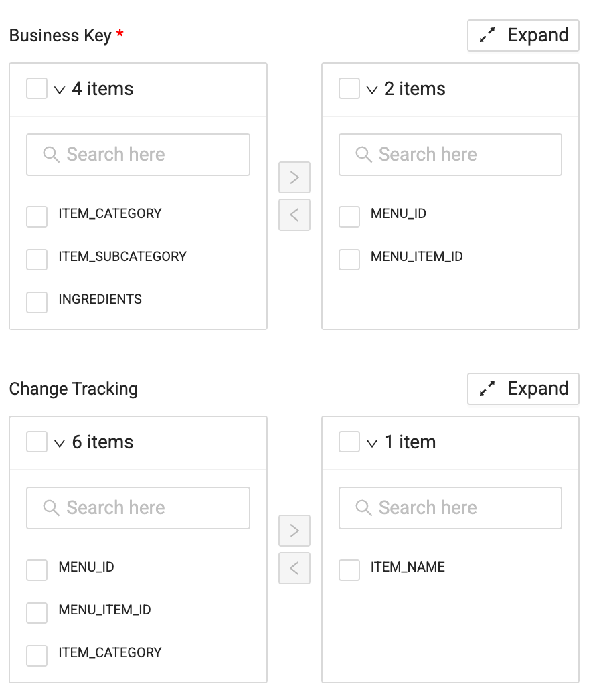Toggle select-all checkbox for Business Key 4 items
This screenshot has width=597, height=700.
click(37, 88)
